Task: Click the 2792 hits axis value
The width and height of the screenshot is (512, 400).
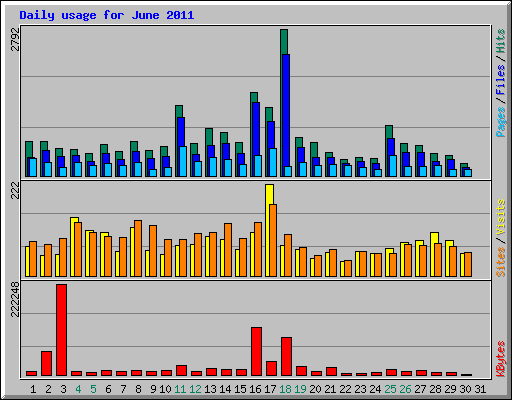Action: pos(15,39)
